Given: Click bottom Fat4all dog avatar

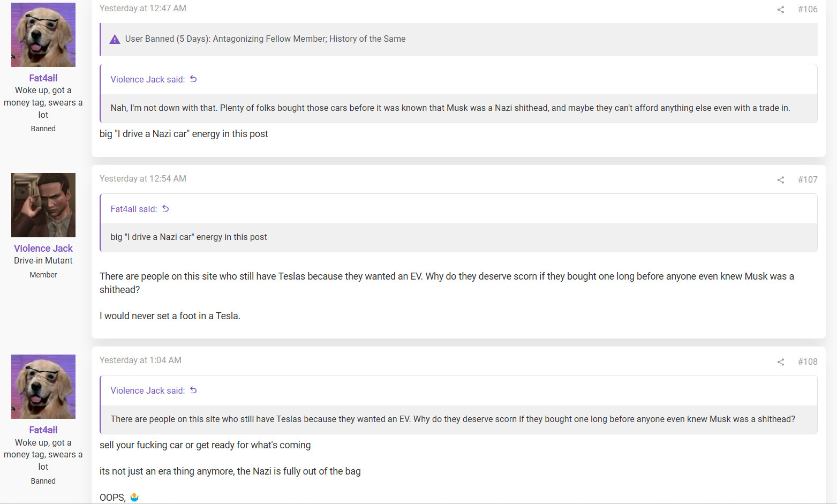Looking at the screenshot, I should (x=43, y=387).
